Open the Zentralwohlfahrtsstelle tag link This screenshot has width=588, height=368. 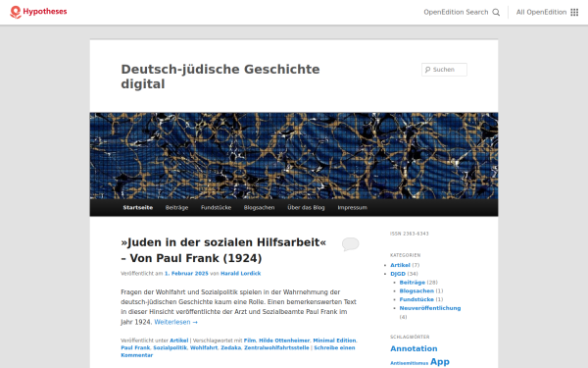click(276, 347)
